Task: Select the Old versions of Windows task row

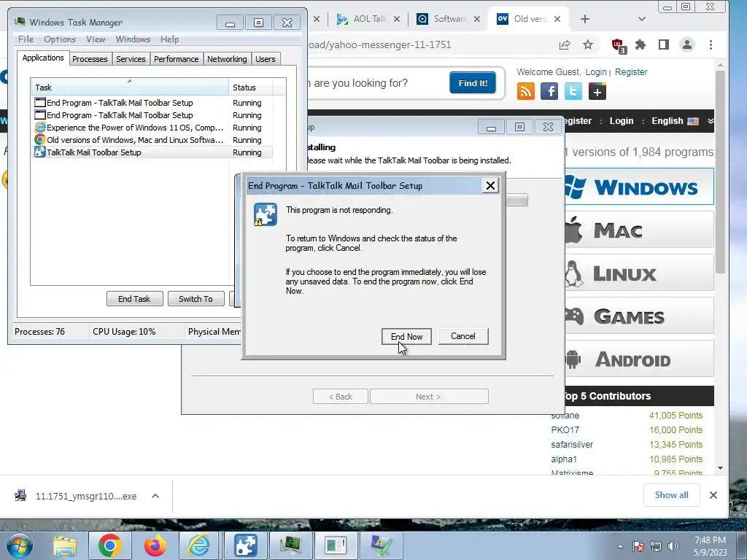Action: click(152, 139)
